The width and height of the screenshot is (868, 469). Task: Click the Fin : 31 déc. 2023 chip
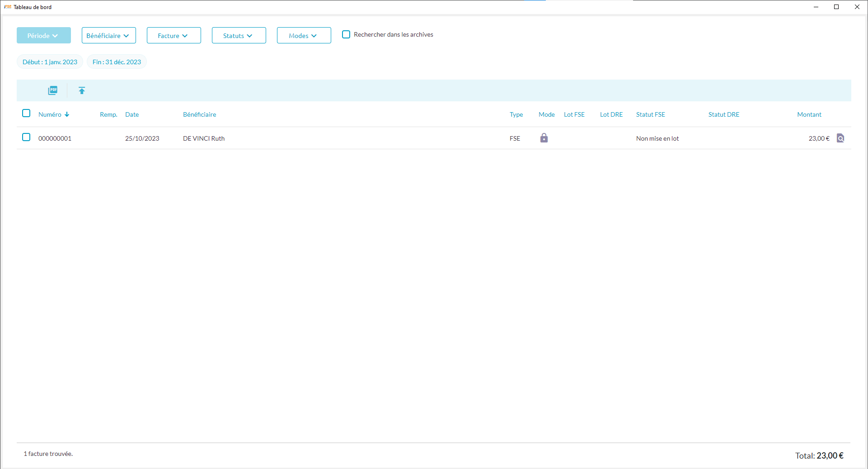[x=117, y=62]
